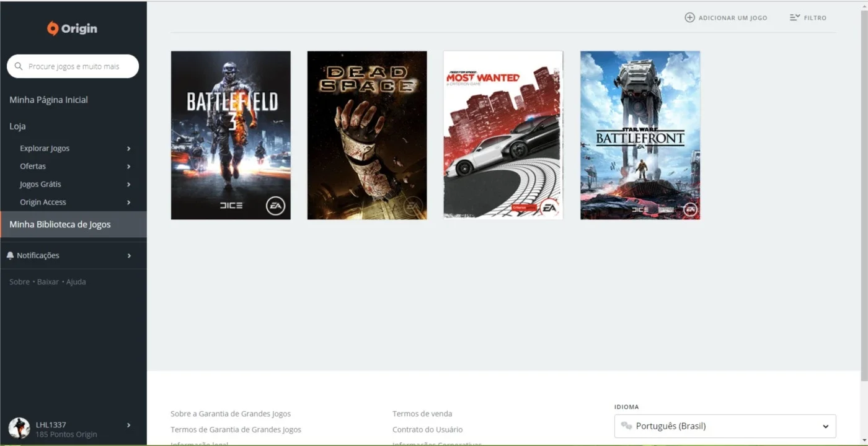Expand the Origin Access chevron
Viewport: 868px width, 446px height.
[x=129, y=203]
